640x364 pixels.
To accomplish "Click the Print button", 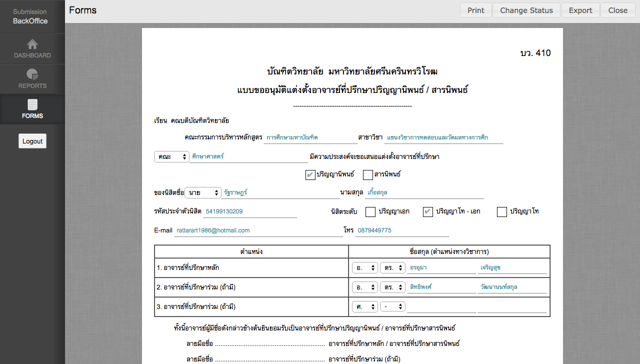I will coord(475,10).
